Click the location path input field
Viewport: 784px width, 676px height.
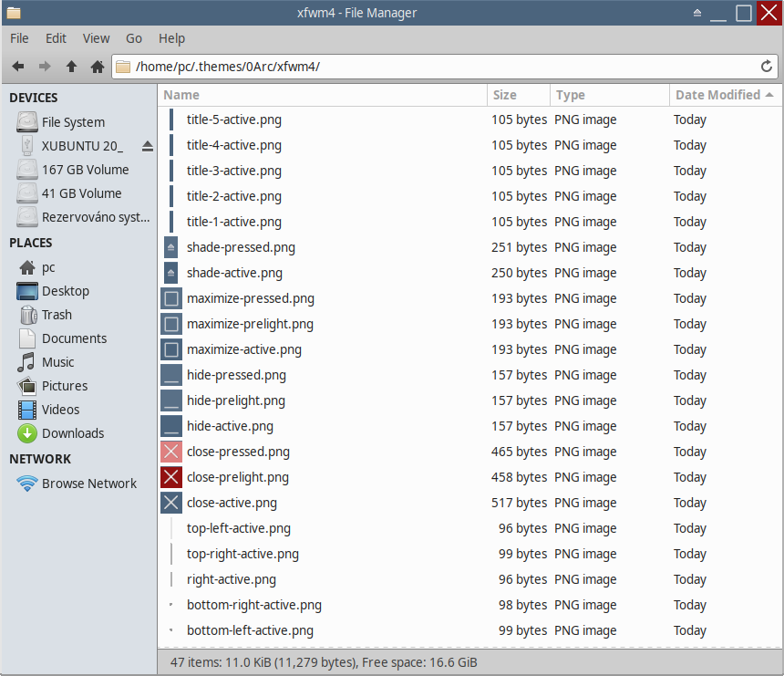click(x=438, y=67)
